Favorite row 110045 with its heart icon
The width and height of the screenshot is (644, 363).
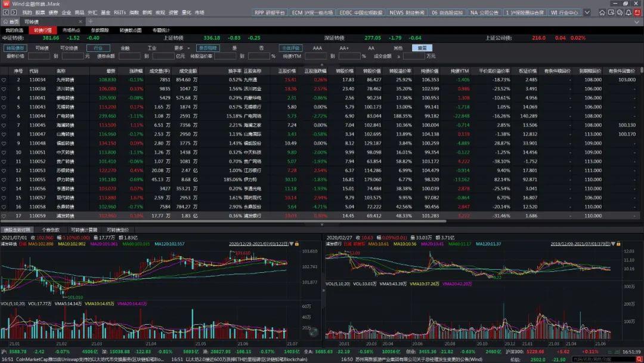point(4,125)
